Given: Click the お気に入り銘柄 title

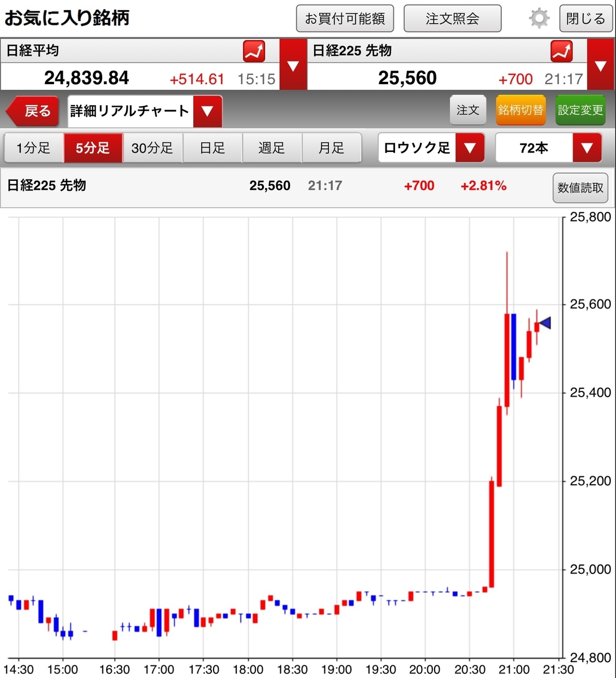Looking at the screenshot, I should click(67, 18).
